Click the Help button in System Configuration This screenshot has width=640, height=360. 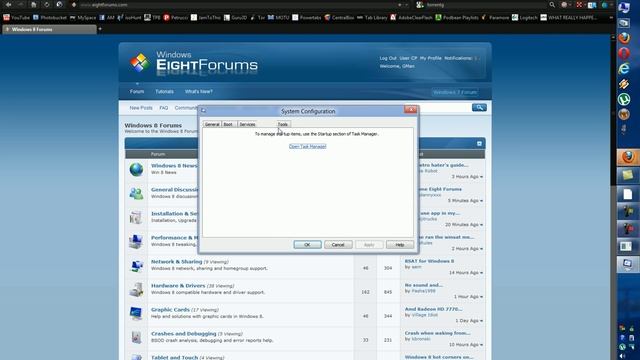pos(400,244)
